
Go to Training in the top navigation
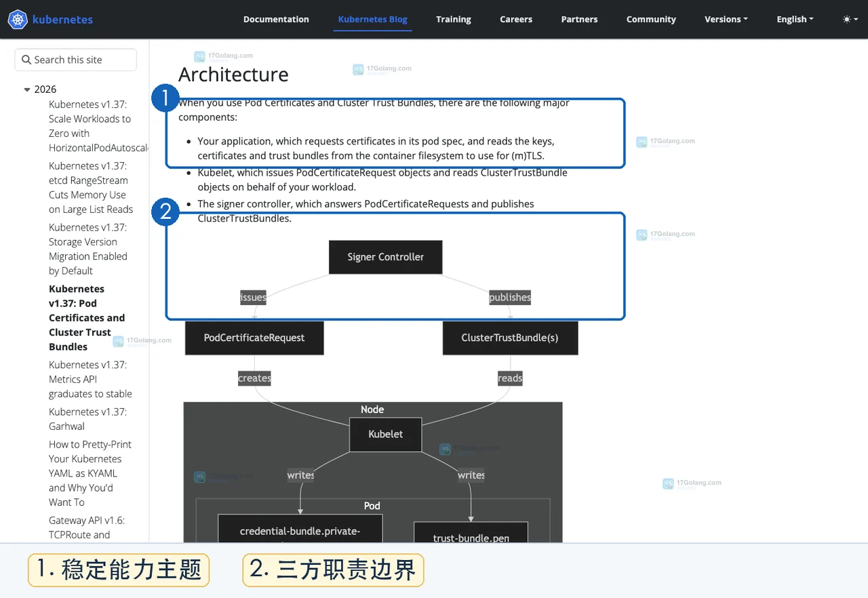pos(454,19)
